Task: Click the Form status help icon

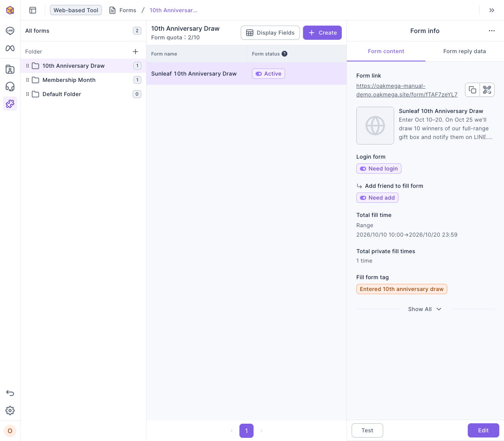Action: click(x=284, y=54)
